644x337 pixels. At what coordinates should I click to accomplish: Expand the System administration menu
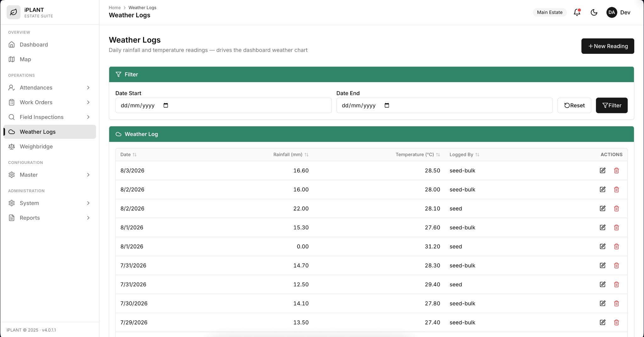coord(50,203)
